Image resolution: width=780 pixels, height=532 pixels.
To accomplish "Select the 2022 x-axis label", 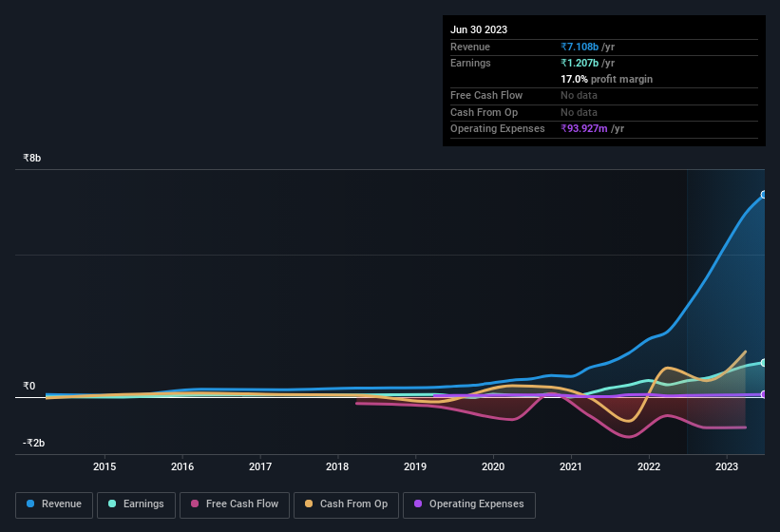I will tap(649, 466).
